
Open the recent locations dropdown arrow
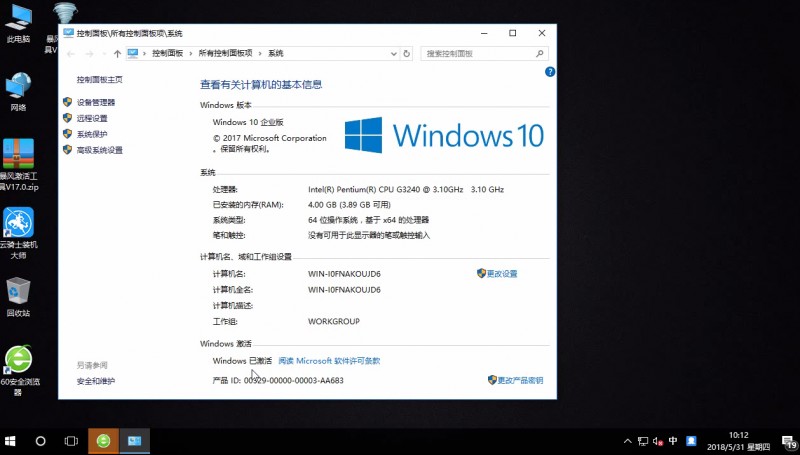[x=104, y=54]
